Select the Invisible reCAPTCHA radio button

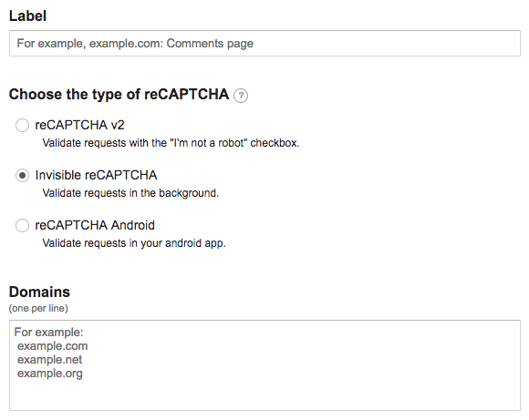tap(22, 175)
